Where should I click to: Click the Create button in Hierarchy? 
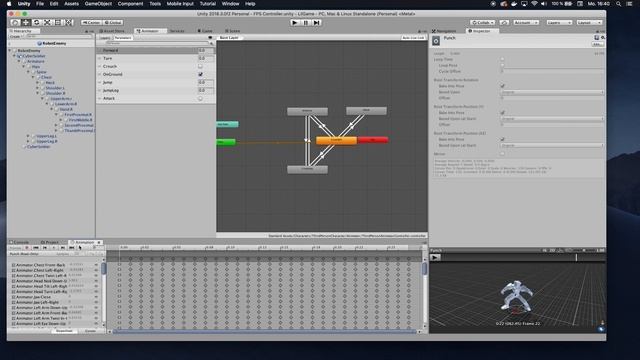(x=15, y=37)
